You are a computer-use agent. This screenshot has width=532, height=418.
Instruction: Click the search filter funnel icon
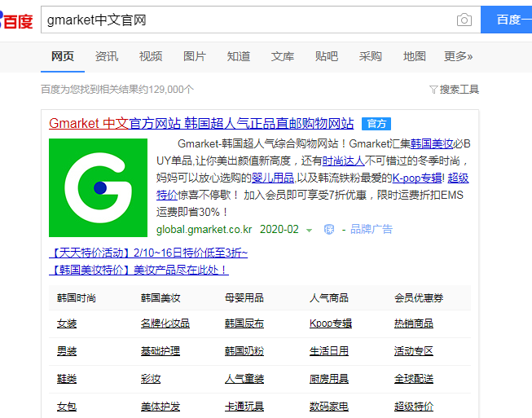pyautogui.click(x=433, y=90)
